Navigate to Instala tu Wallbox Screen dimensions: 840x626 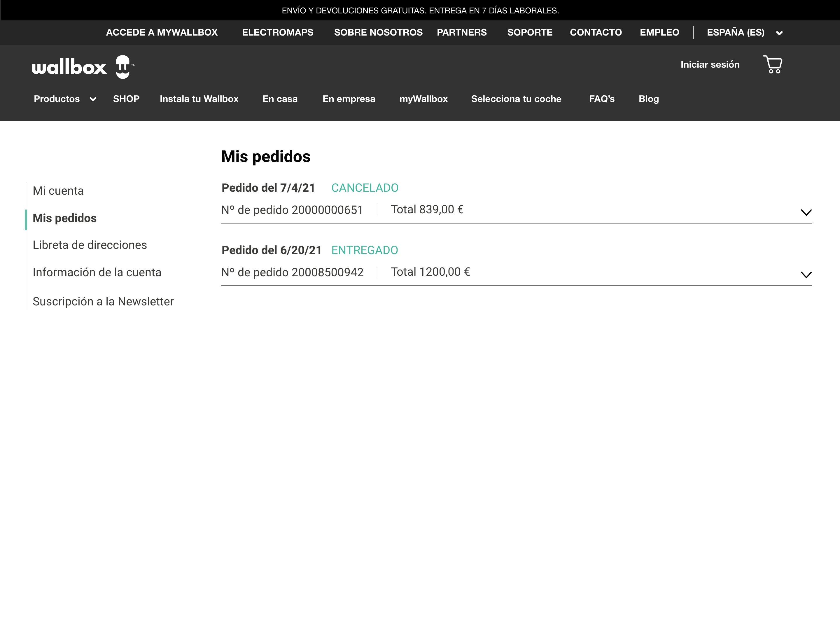coord(199,99)
